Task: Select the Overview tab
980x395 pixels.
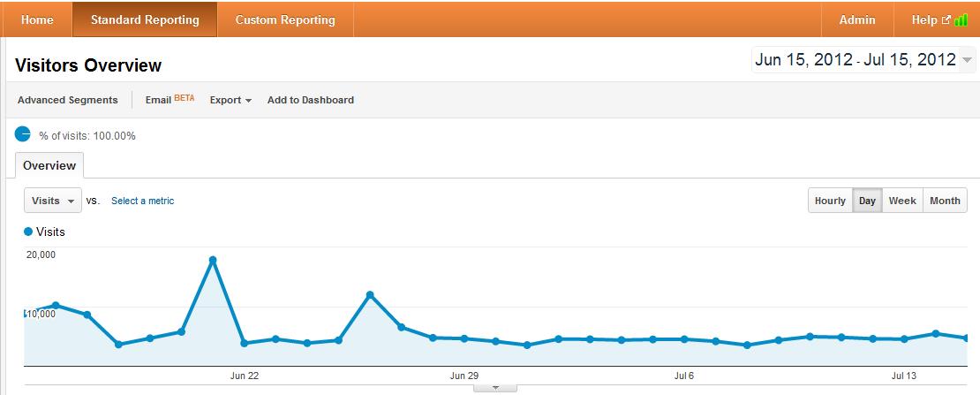Action: pyautogui.click(x=49, y=165)
